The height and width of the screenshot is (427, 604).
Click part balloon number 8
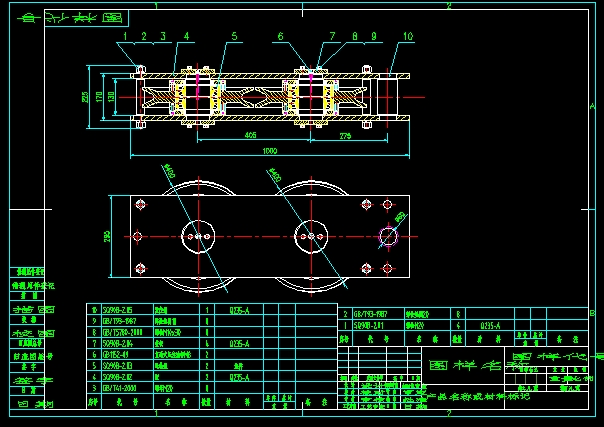355,37
